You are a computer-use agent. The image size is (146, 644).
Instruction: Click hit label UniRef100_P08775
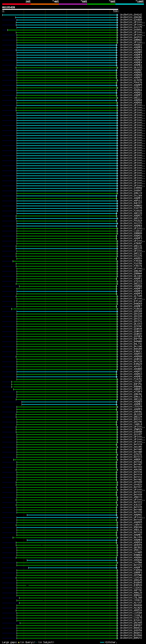[x=131, y=208]
